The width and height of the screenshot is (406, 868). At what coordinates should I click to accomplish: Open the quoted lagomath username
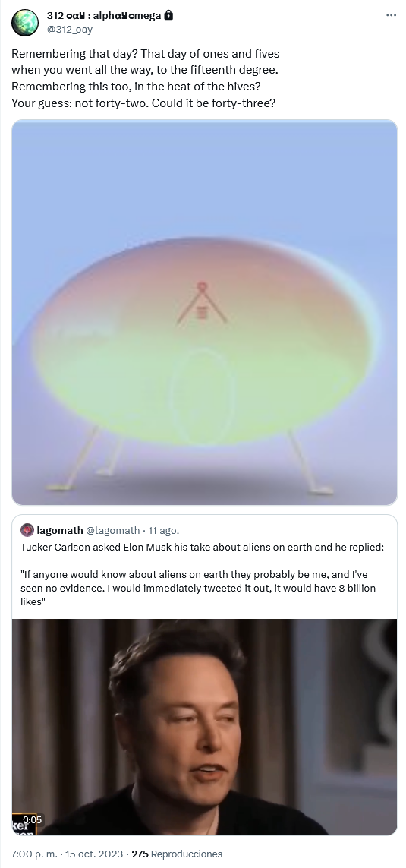click(x=60, y=530)
